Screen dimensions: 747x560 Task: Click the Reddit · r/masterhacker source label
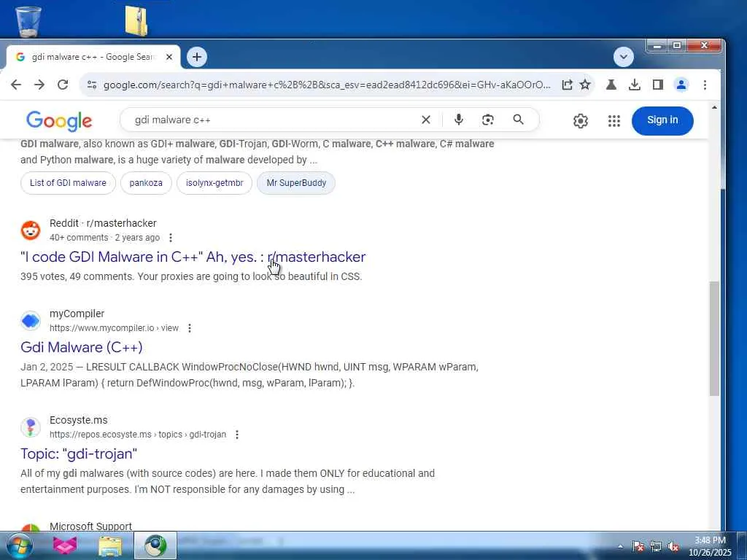[x=103, y=223]
